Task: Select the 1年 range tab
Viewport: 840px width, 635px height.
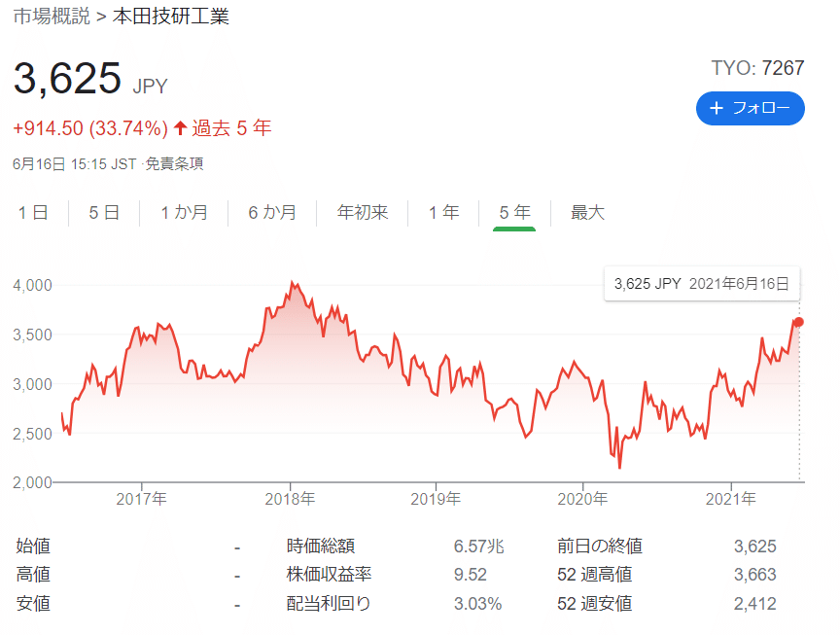Action: 443,213
